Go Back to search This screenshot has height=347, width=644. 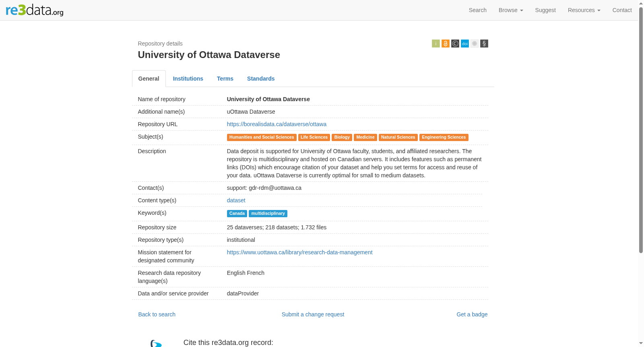click(x=157, y=314)
